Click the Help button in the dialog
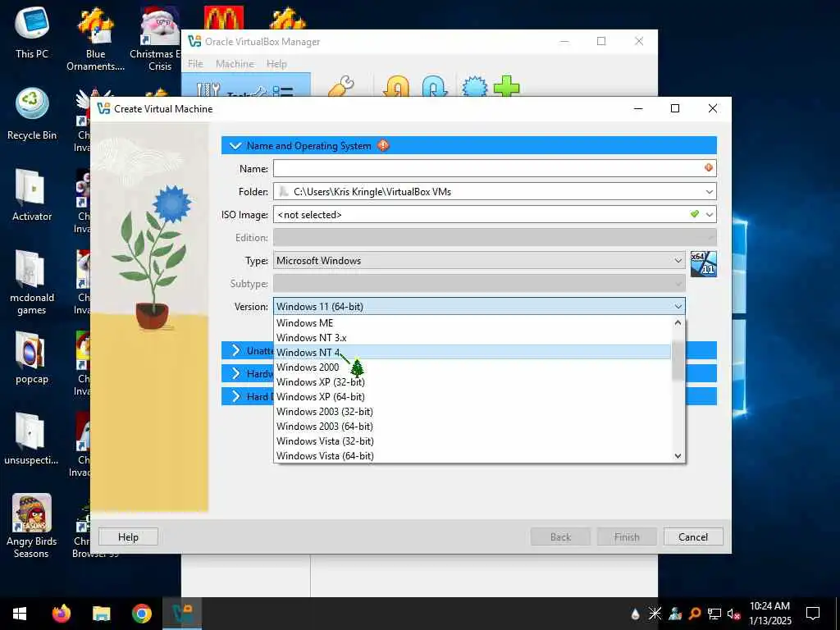 tap(128, 536)
